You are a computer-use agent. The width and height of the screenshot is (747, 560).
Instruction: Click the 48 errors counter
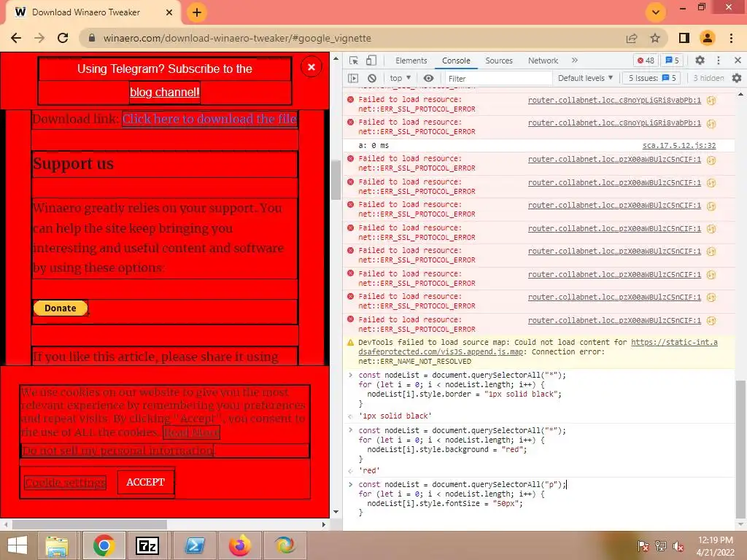[646, 61]
